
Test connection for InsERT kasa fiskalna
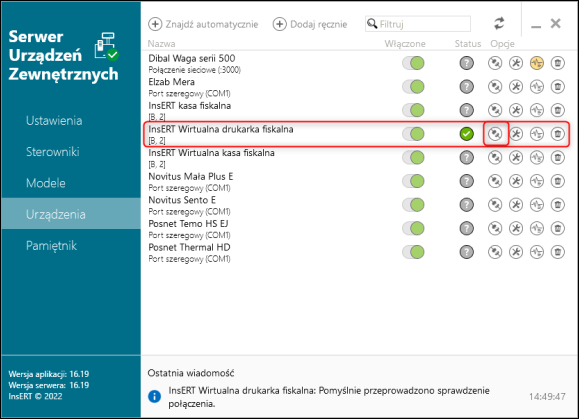click(495, 110)
